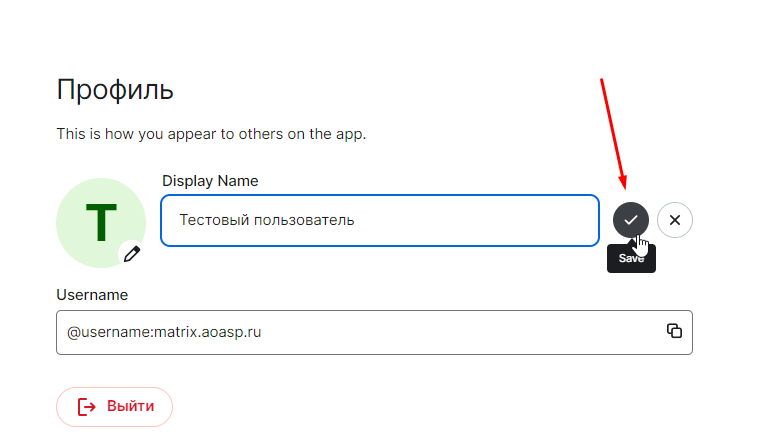
Task: Click the red arrow annotation
Action: click(614, 134)
